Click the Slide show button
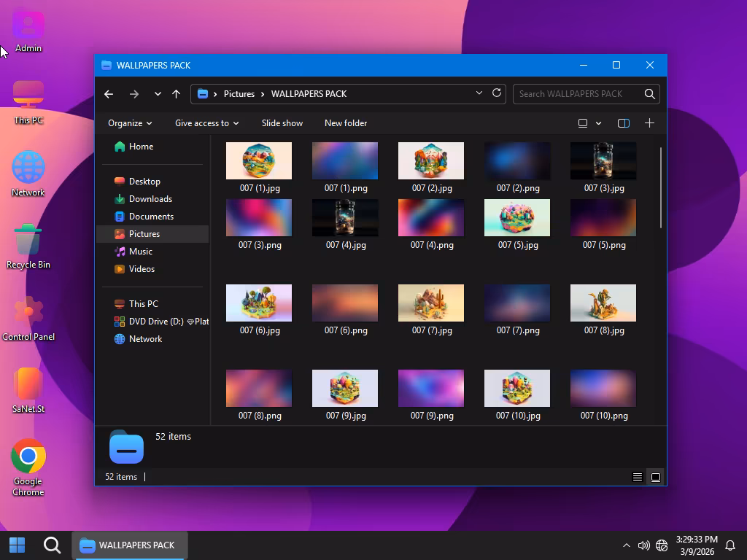The height and width of the screenshot is (560, 747). tap(282, 123)
